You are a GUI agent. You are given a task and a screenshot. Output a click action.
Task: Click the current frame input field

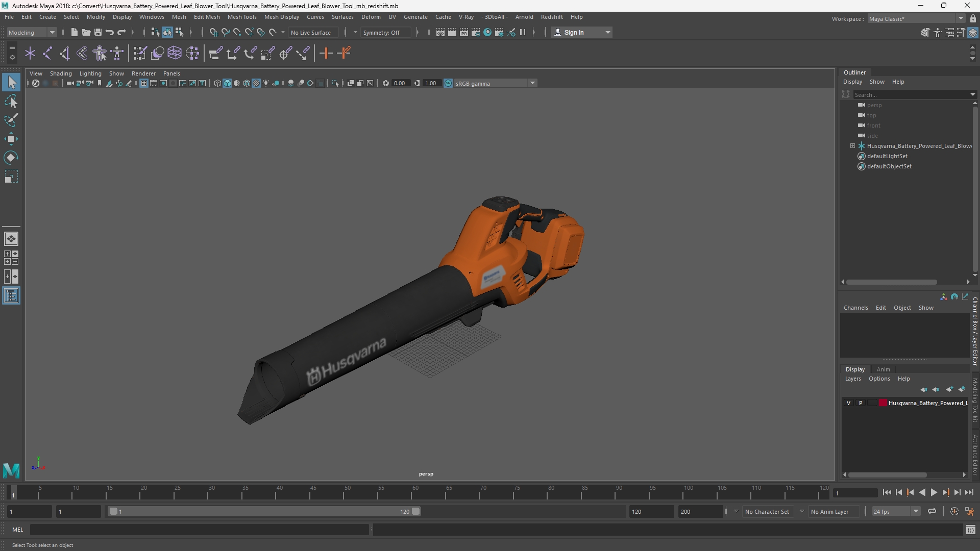coord(854,493)
